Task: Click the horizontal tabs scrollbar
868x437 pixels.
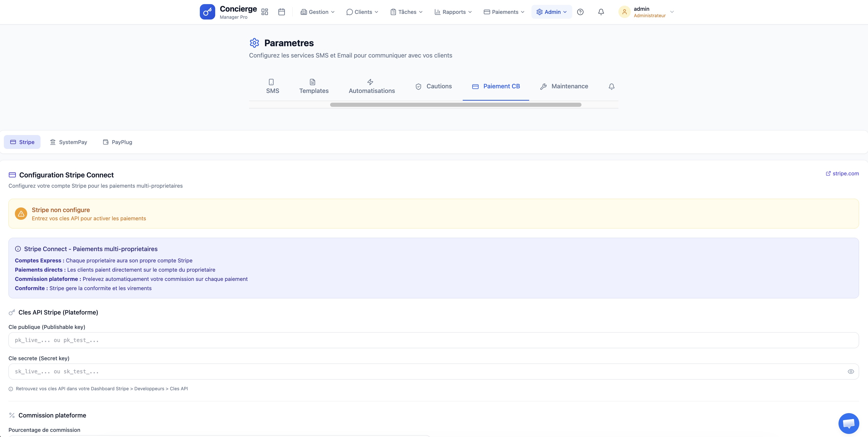Action: point(455,105)
